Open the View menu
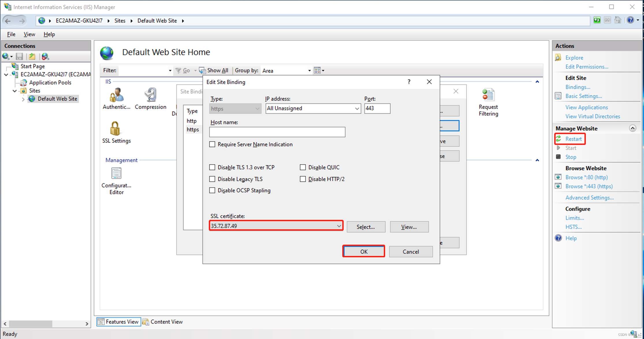Screen dimensions: 644x339 (29, 34)
